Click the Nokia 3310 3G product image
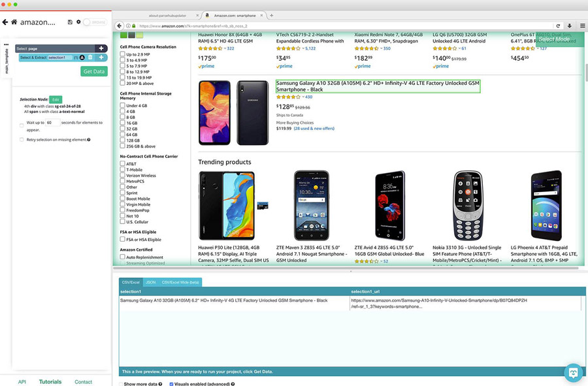 (x=468, y=205)
